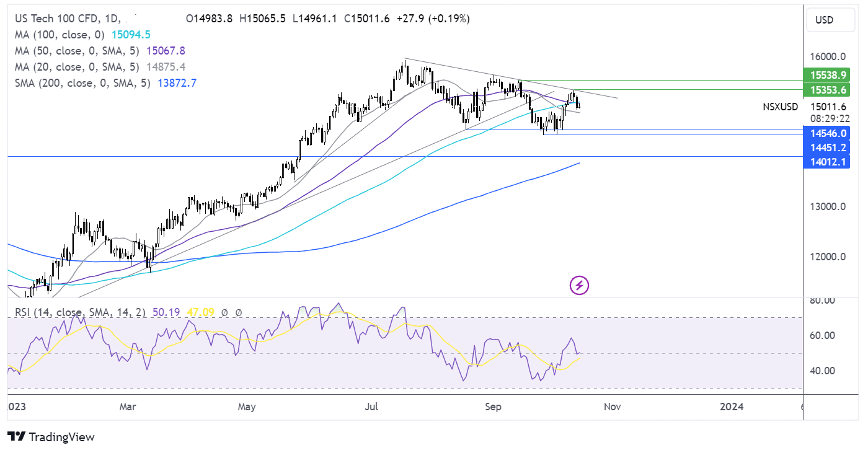Click the Mar label on time axis

[128, 407]
